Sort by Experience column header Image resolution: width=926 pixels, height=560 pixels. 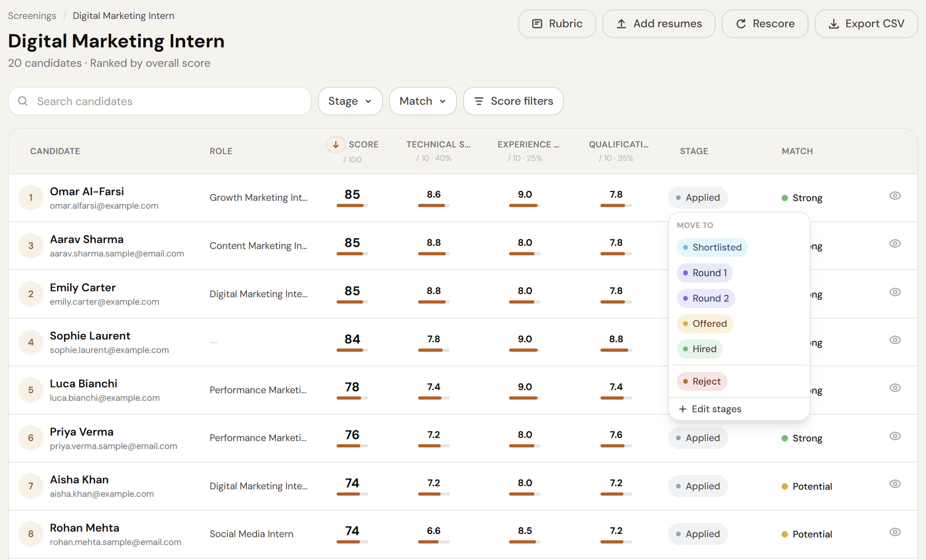pos(528,145)
